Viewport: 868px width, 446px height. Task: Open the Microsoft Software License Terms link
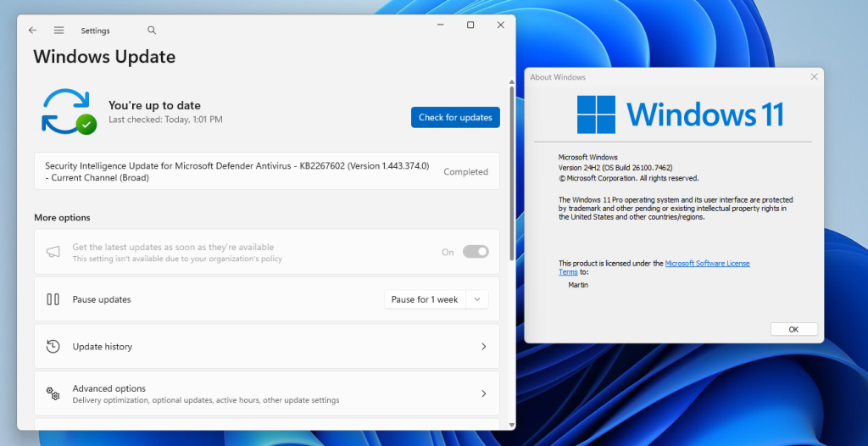pos(707,264)
